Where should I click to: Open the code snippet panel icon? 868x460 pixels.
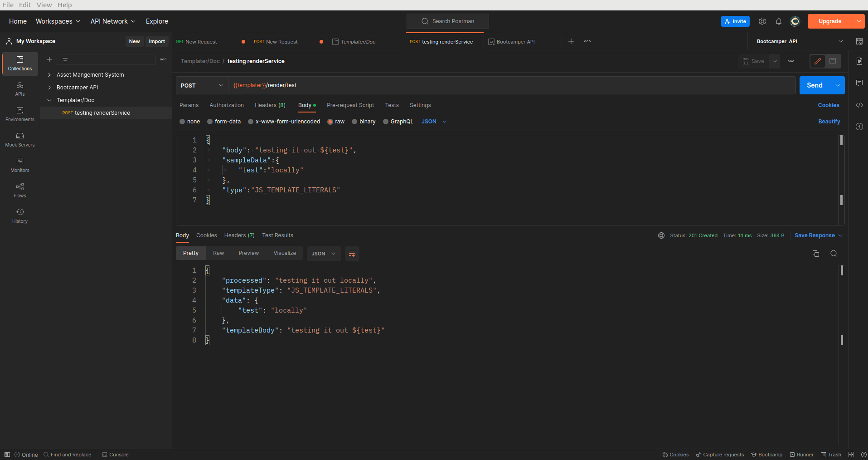pos(859,105)
